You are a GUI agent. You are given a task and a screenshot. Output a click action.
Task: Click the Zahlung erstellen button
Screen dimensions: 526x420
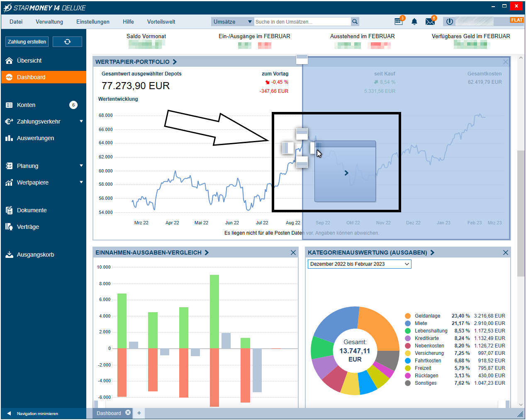(27, 42)
